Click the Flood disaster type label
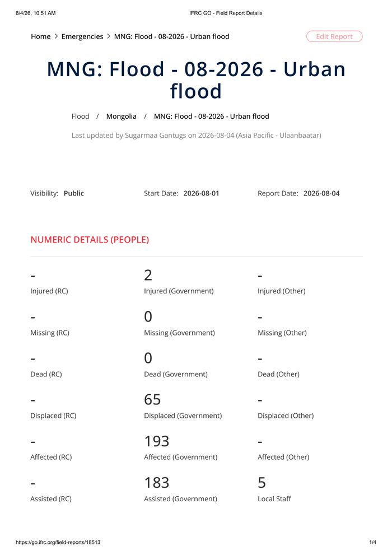Viewport: 392px width, 555px height. point(80,116)
